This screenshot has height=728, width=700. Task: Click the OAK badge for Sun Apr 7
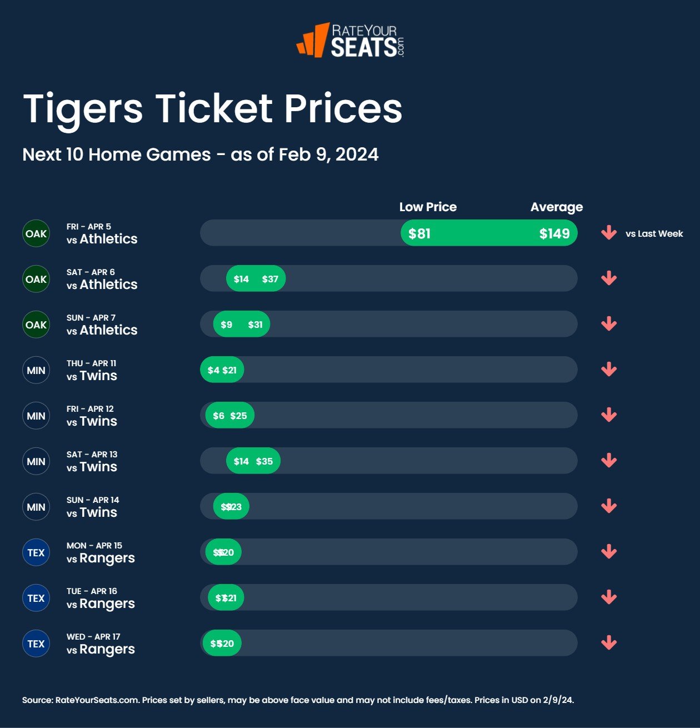36,325
